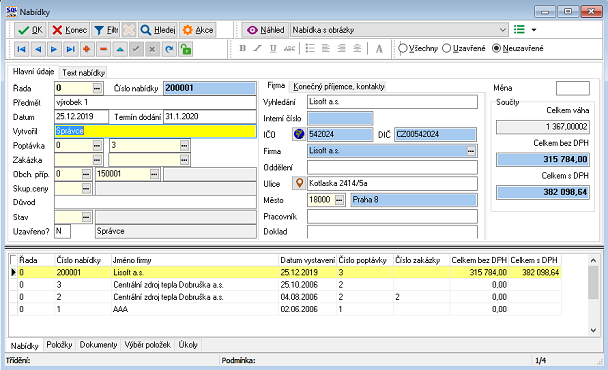
Task: Switch to the Text nabídky tab
Action: (x=83, y=73)
